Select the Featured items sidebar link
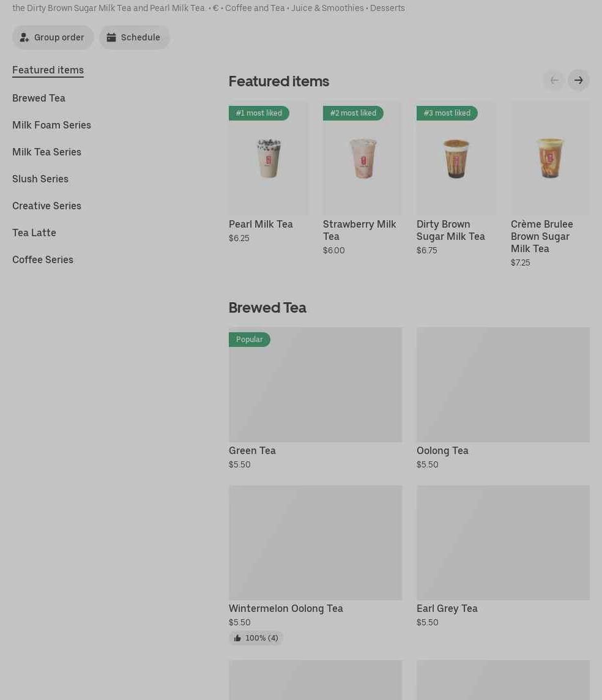Screen dimensions: 602x700 tap(48, 70)
